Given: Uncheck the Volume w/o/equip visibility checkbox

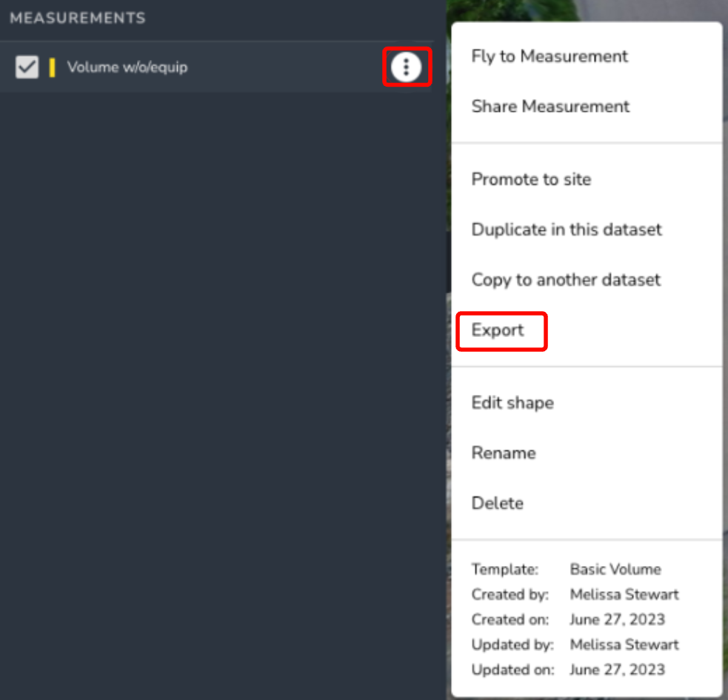Looking at the screenshot, I should [27, 67].
